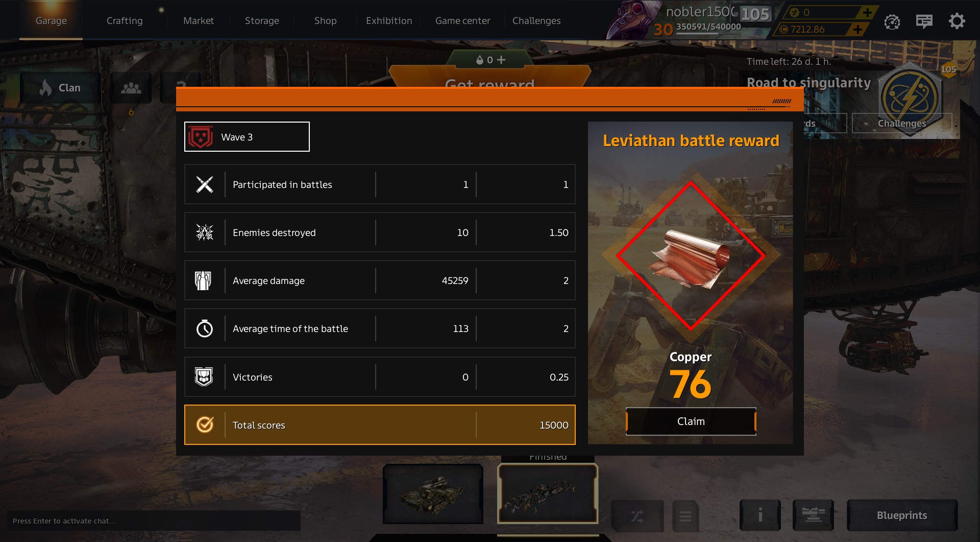Image resolution: width=980 pixels, height=542 pixels.
Task: Select the Wave 3 selector
Action: pos(247,137)
